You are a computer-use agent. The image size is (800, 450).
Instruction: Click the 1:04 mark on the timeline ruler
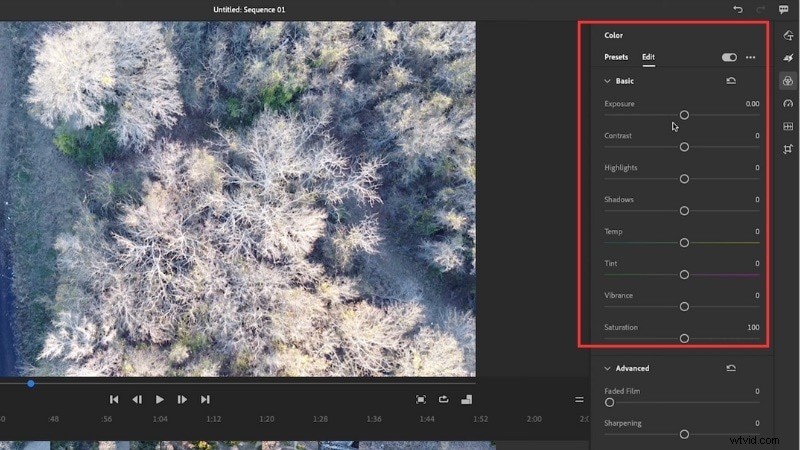click(160, 419)
